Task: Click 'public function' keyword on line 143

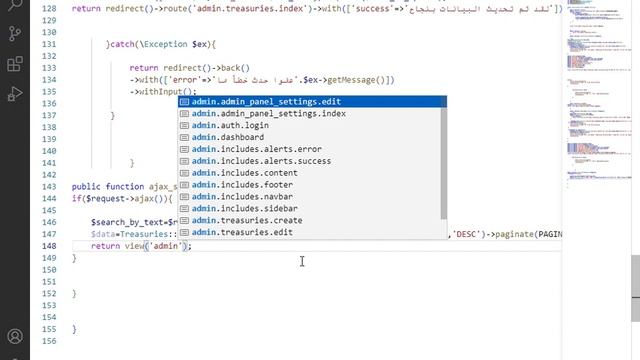Action: coord(108,187)
